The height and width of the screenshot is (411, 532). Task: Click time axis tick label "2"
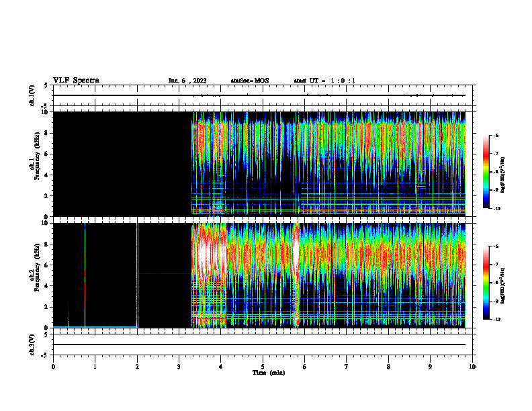coord(137,367)
